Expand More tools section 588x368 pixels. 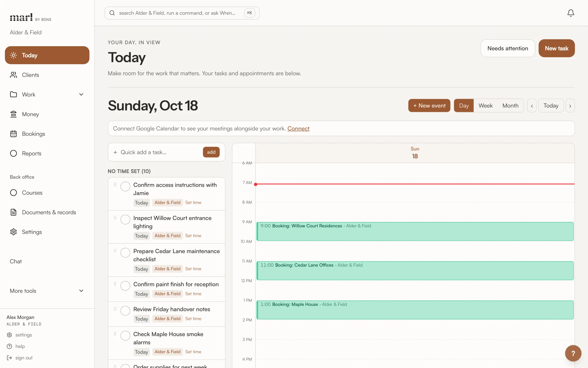pyautogui.click(x=47, y=291)
